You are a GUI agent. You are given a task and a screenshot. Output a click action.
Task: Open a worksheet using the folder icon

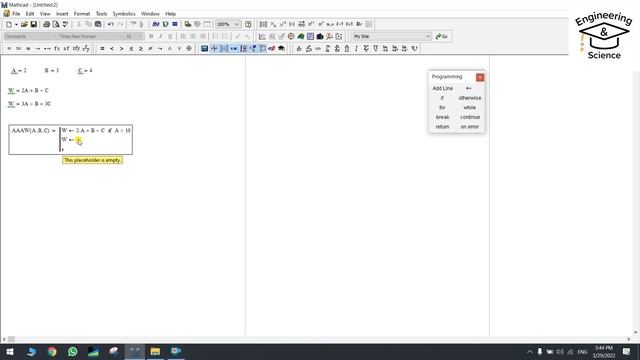(24, 24)
